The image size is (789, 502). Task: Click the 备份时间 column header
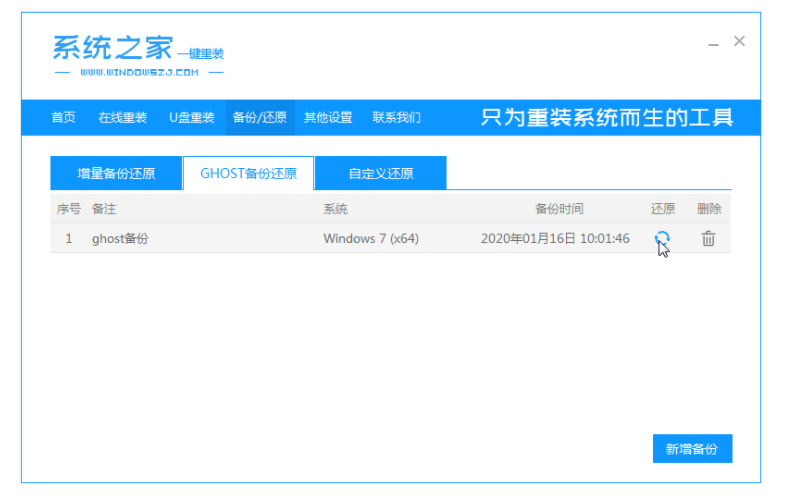[x=558, y=209]
